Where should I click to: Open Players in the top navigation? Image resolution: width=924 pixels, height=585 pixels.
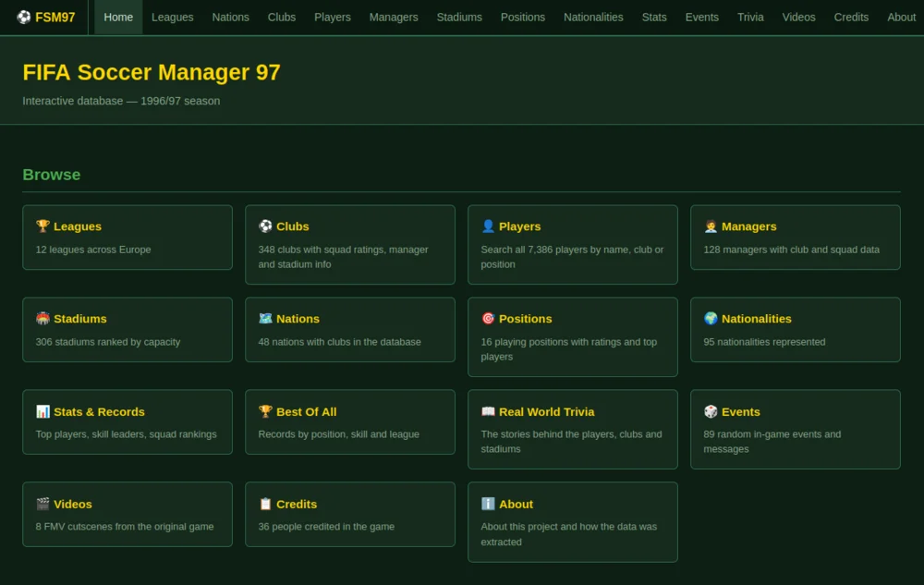333,17
